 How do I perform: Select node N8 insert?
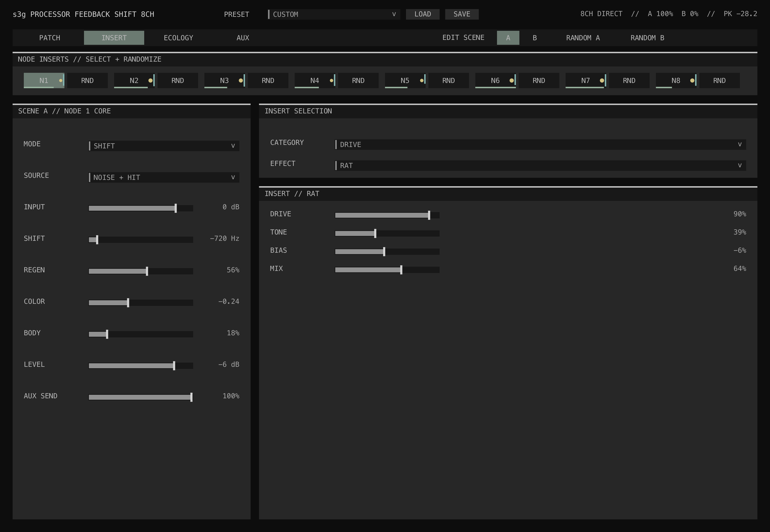[x=676, y=80]
